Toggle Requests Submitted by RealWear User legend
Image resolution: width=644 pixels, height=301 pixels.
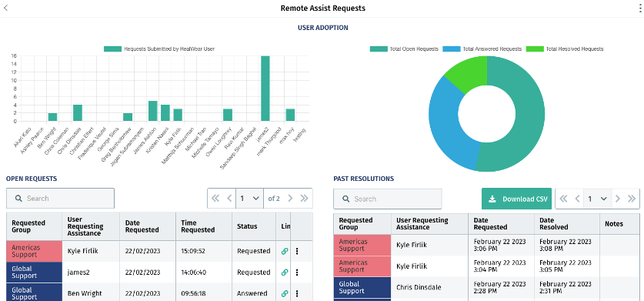pyautogui.click(x=159, y=49)
